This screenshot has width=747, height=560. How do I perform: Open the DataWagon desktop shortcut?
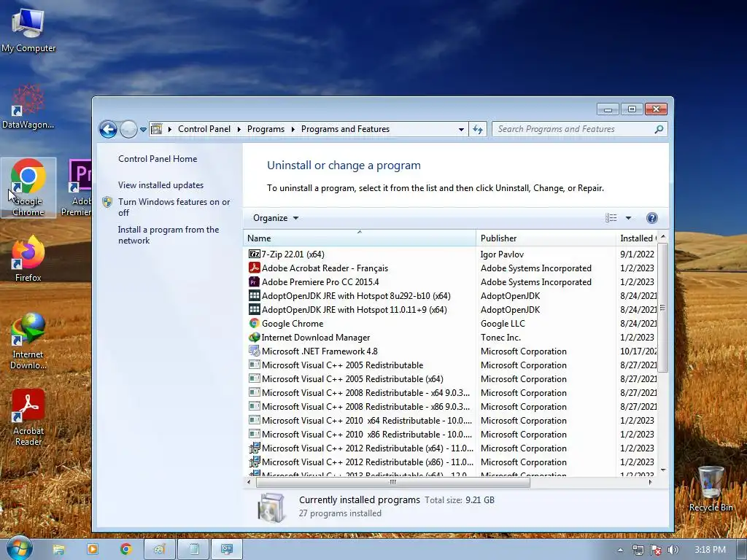tap(28, 106)
